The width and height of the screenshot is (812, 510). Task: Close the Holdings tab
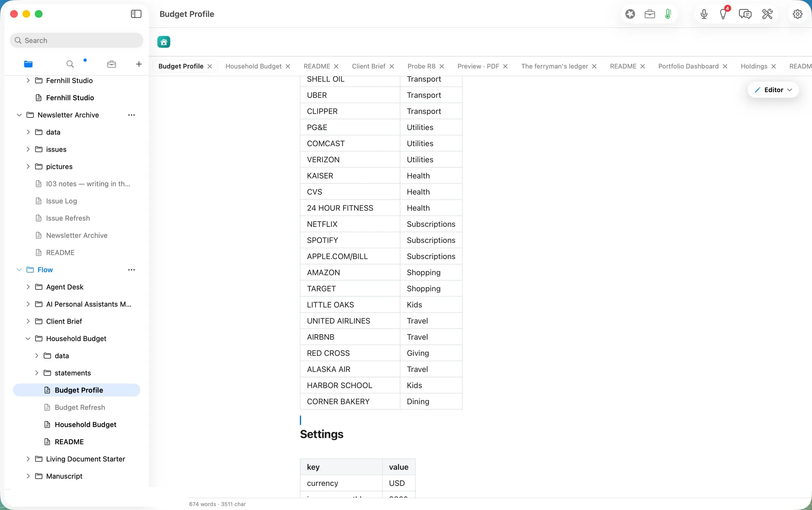pyautogui.click(x=773, y=66)
